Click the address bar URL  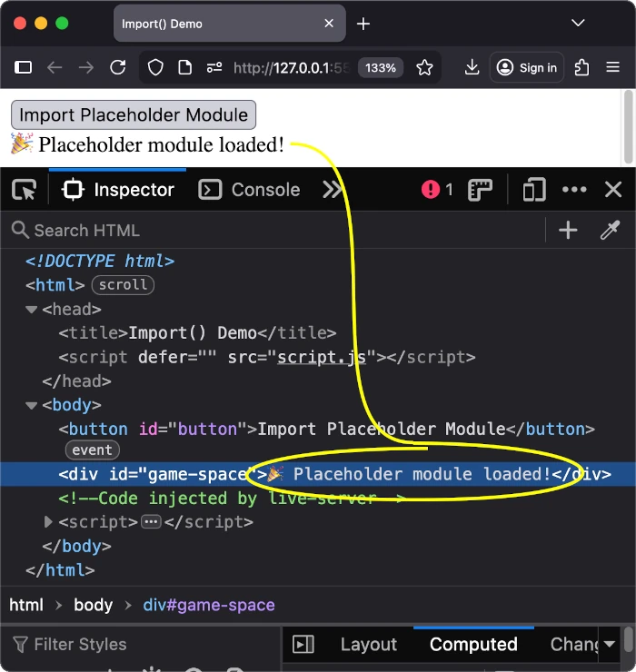click(292, 68)
